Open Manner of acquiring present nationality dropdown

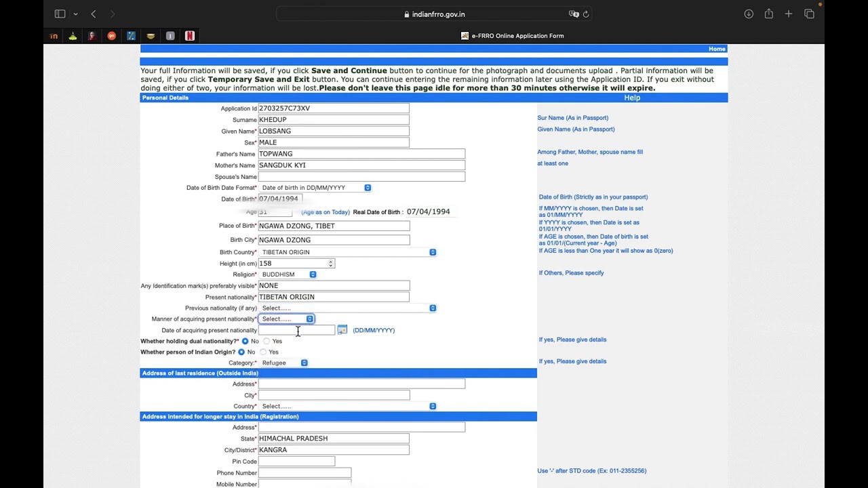(x=286, y=319)
